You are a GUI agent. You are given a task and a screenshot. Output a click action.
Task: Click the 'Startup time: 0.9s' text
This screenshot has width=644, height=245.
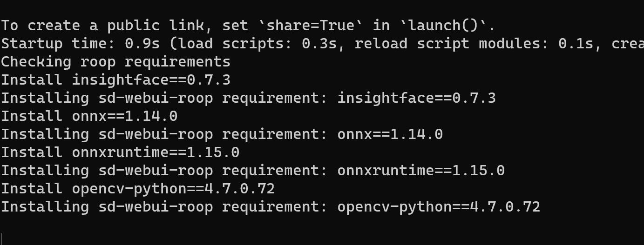[x=80, y=44]
